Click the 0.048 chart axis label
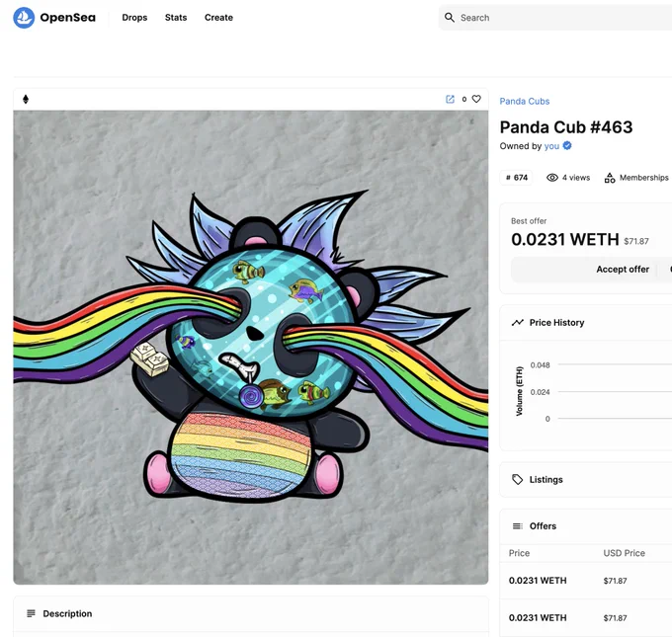672x637 pixels. tap(540, 365)
